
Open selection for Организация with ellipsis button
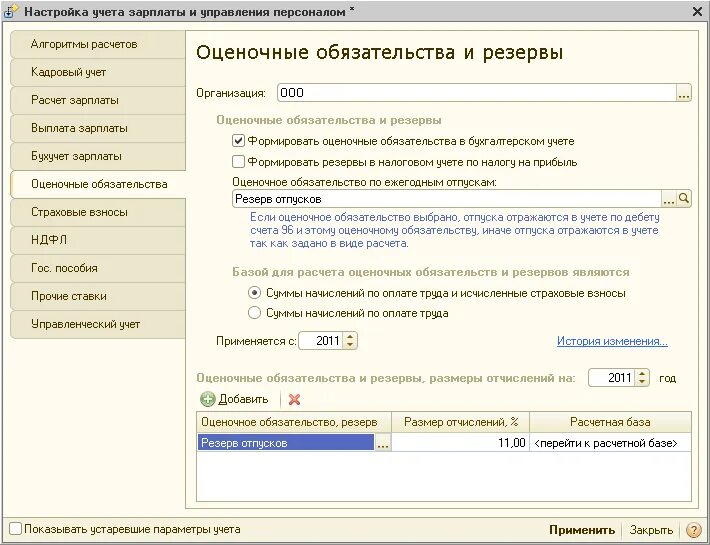[x=684, y=93]
